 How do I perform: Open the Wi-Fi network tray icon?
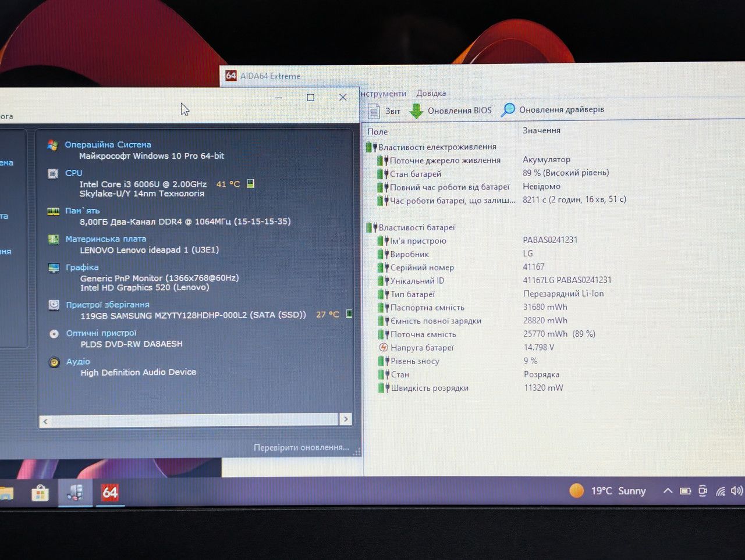(721, 491)
